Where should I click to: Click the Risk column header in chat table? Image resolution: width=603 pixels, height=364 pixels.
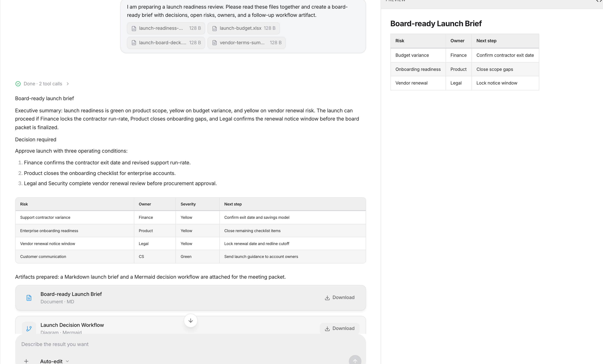tap(24, 204)
